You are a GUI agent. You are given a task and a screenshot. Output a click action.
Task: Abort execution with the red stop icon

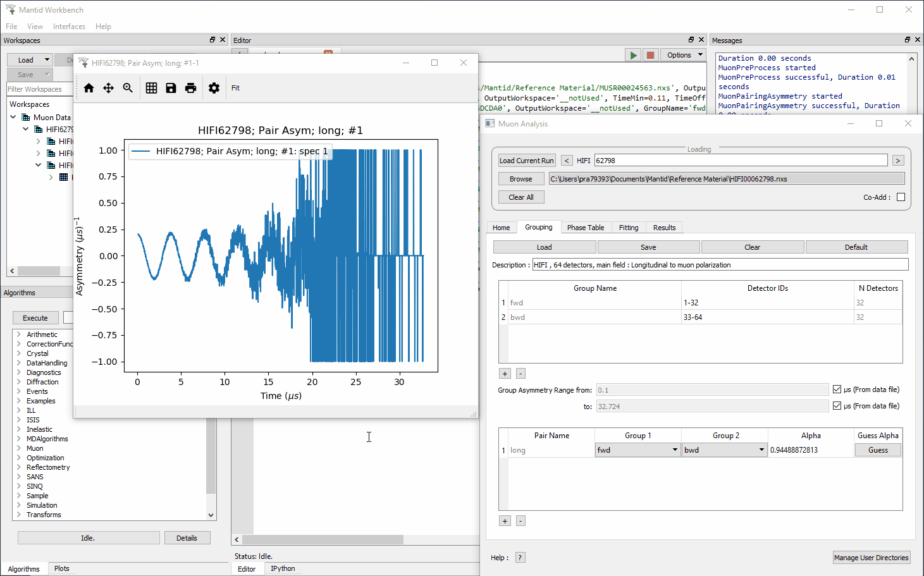(650, 54)
